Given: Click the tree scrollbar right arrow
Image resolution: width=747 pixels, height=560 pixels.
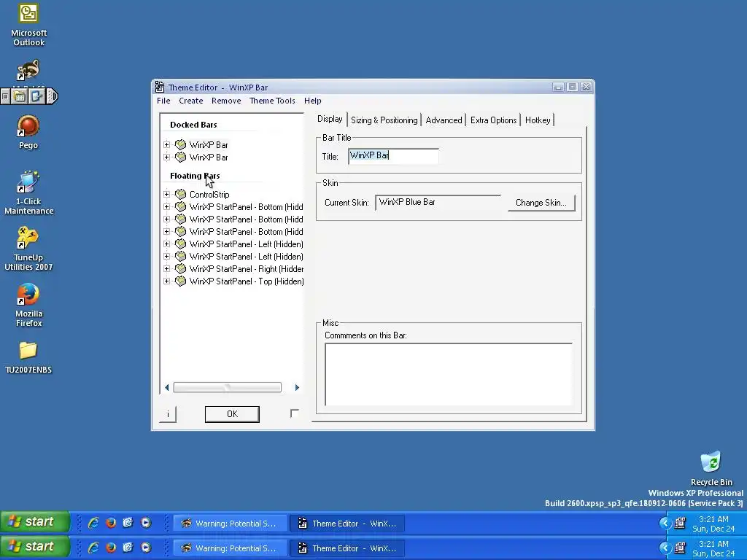Looking at the screenshot, I should pyautogui.click(x=297, y=388).
